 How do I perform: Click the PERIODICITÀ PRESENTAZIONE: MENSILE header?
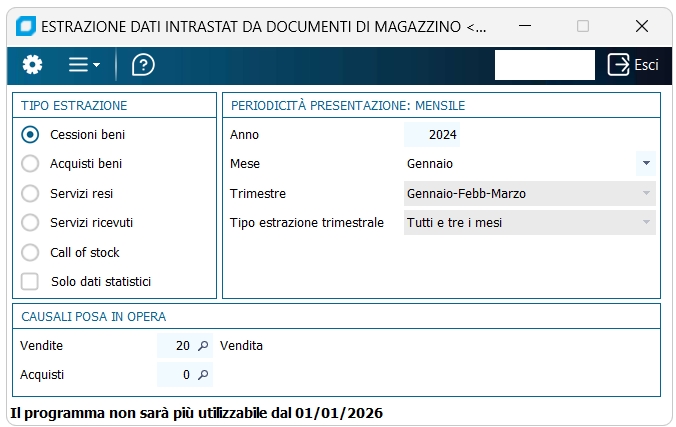[348, 106]
